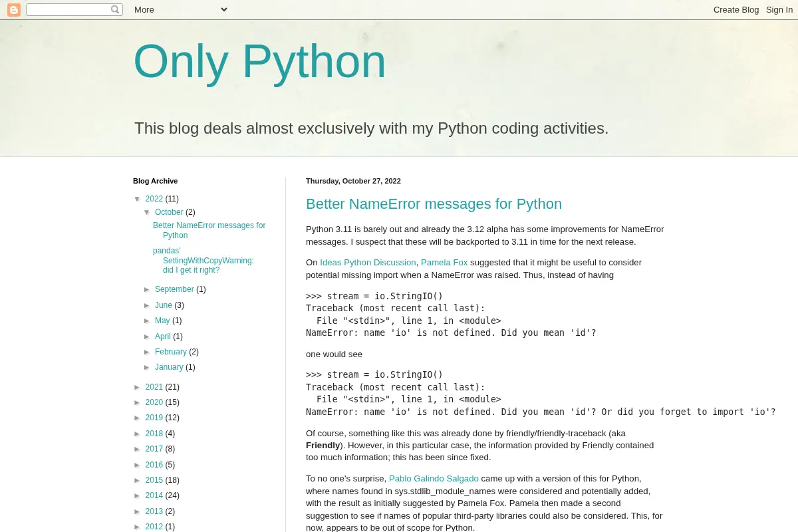798x532 pixels.
Task: Open the 2018 archive link
Action: click(154, 434)
